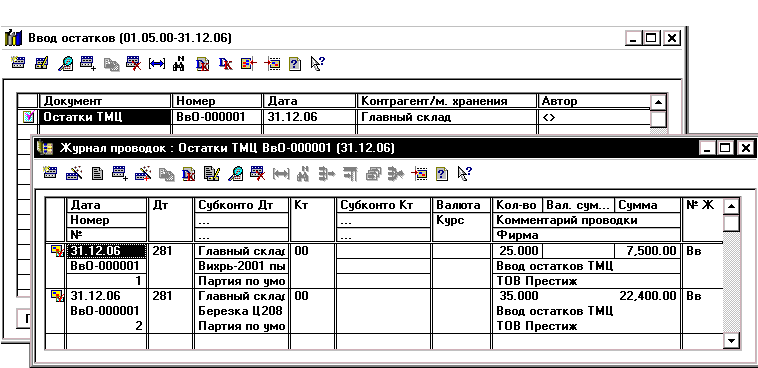Click the scroll-up arrow in Ввод остатков list
Viewport: 758px width, 368px height.
658,102
